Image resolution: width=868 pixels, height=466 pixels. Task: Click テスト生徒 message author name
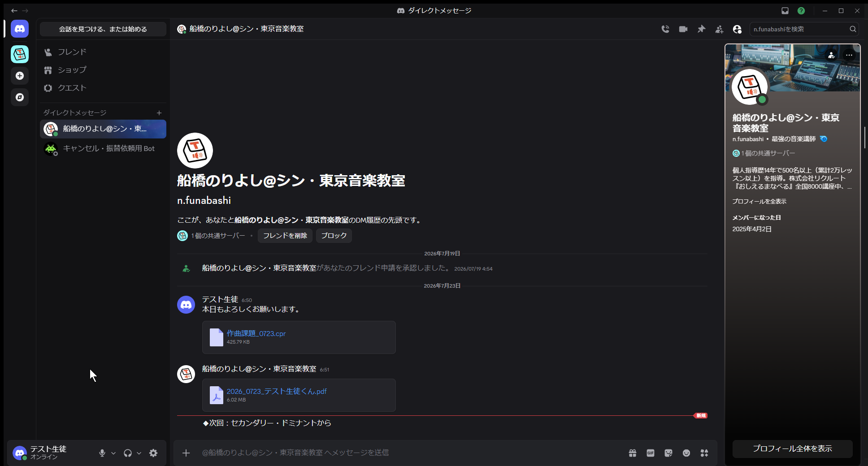point(220,299)
